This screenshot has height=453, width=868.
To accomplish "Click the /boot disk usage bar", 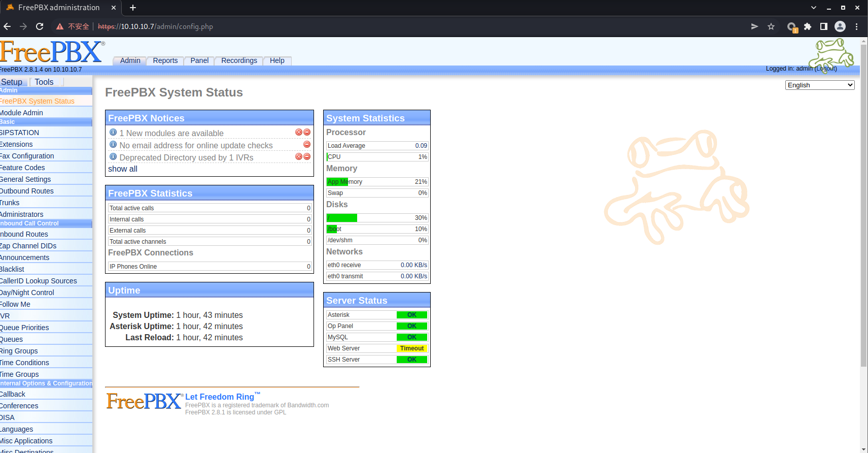I will pyautogui.click(x=377, y=229).
